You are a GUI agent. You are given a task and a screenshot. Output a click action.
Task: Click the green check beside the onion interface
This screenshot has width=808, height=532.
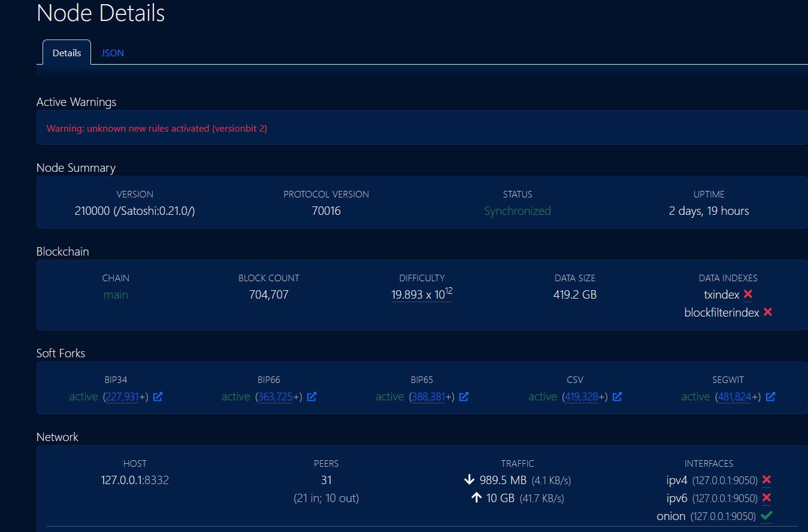765,515
